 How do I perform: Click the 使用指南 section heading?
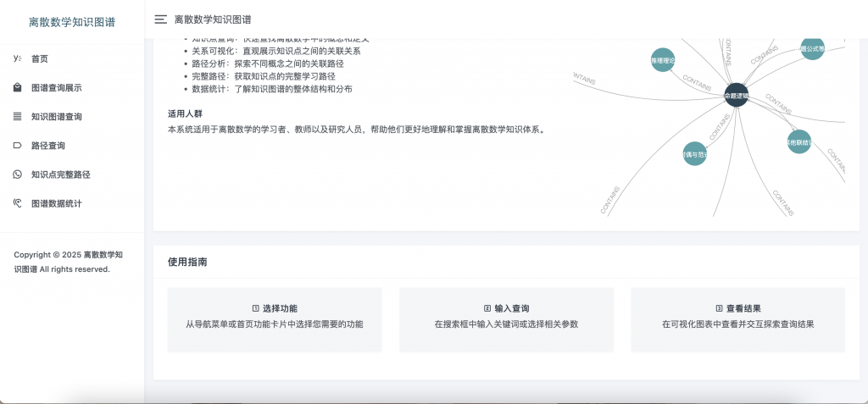click(x=187, y=262)
